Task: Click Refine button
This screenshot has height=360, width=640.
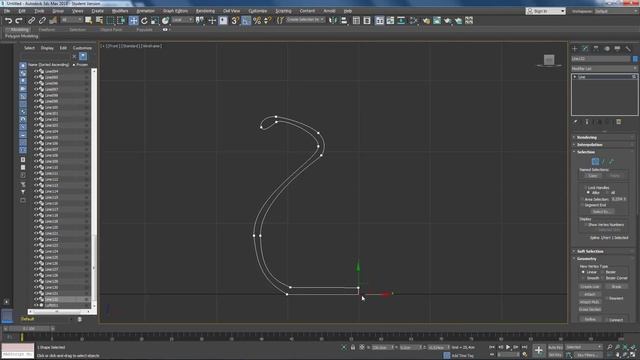Action: [x=590, y=319]
